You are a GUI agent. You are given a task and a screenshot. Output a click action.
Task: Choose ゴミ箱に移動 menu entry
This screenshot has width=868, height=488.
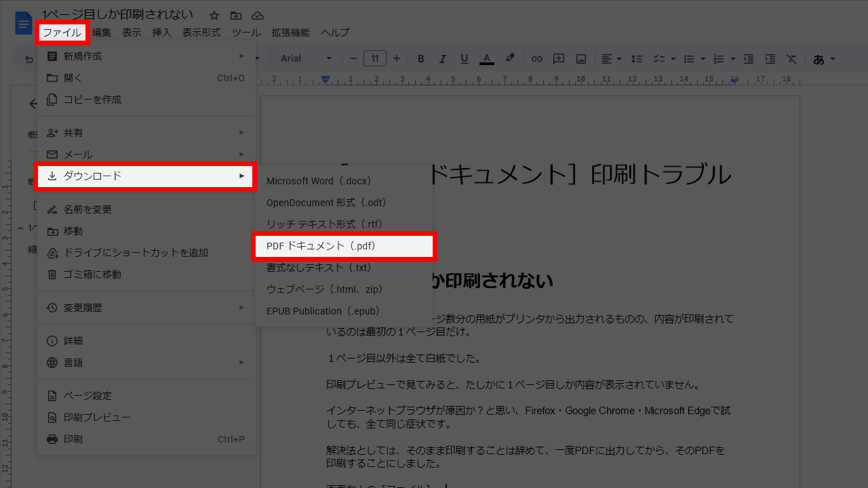[146, 274]
